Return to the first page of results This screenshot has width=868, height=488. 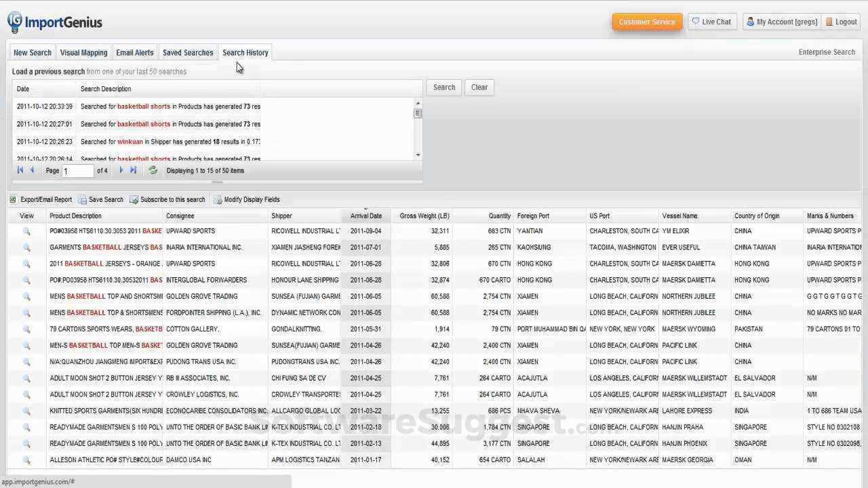pos(20,170)
